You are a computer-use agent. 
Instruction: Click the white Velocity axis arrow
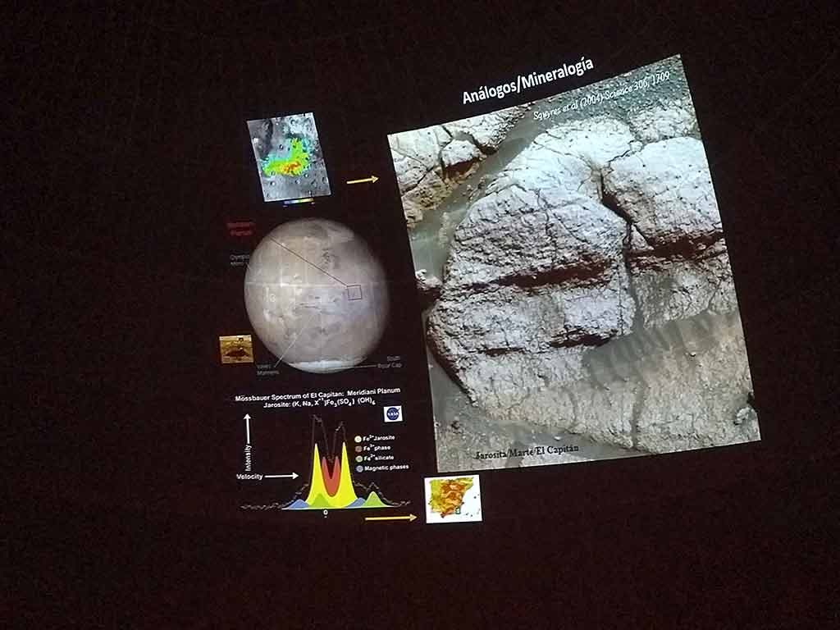click(281, 475)
